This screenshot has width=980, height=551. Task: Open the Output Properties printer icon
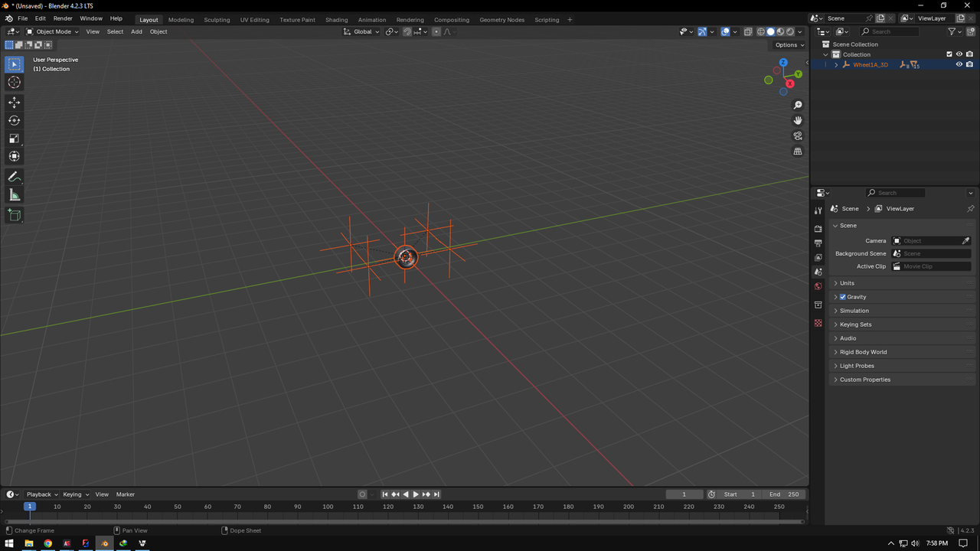(818, 243)
